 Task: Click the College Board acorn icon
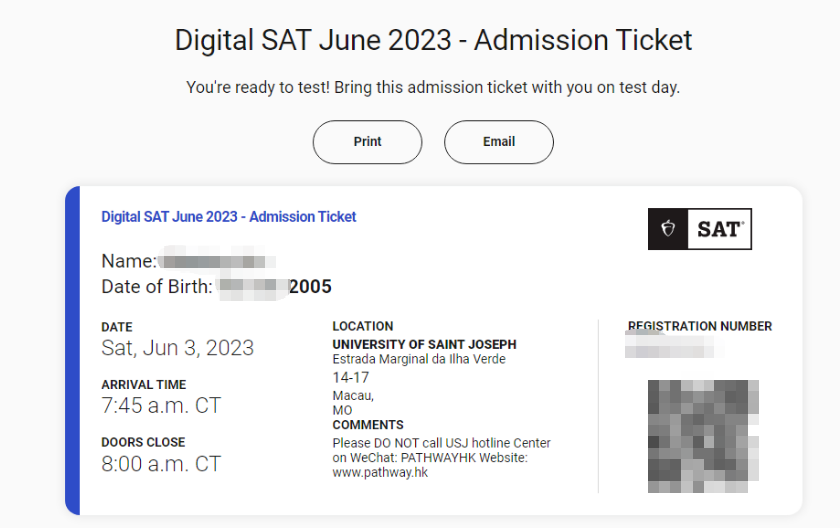[669, 229]
